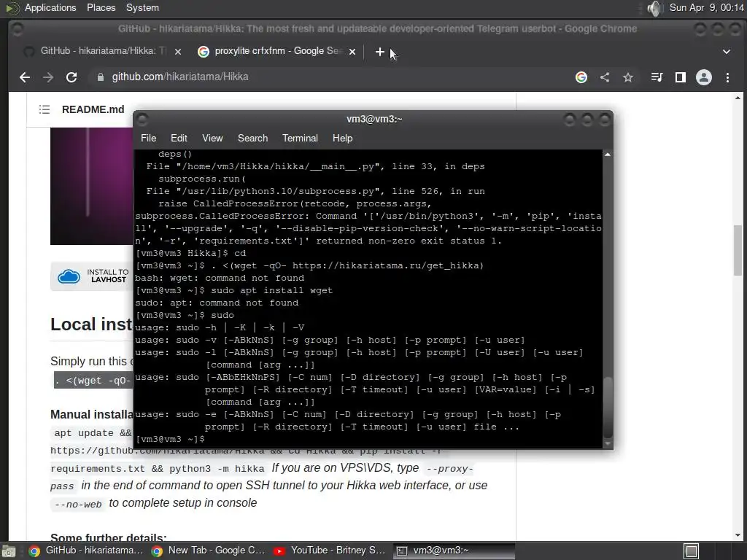Image resolution: width=747 pixels, height=560 pixels.
Task: Open README table of contents icon
Action: point(44,109)
